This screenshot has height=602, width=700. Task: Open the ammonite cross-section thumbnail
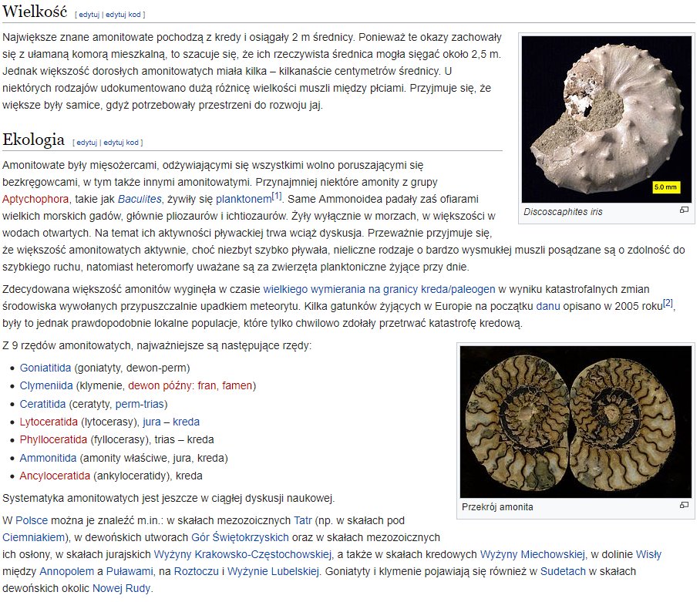(576, 422)
